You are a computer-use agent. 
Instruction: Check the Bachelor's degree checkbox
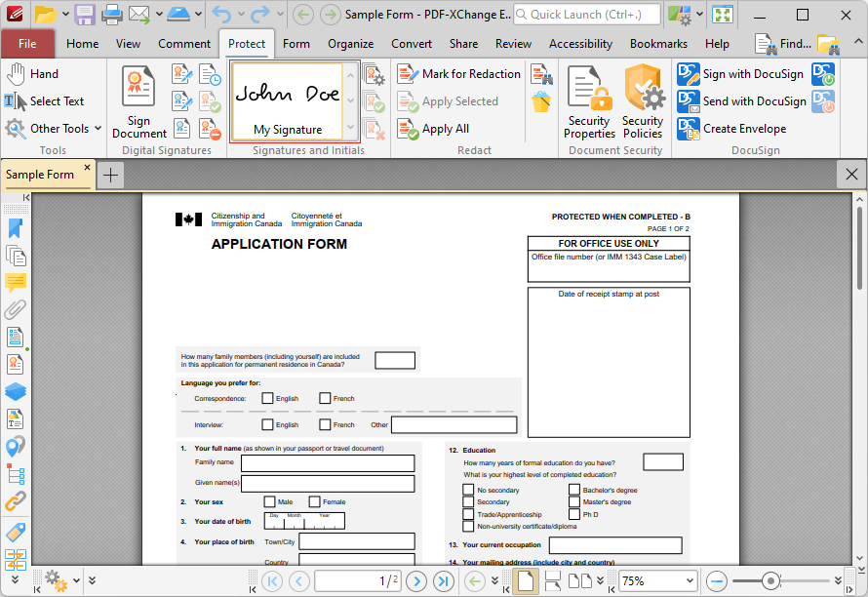[x=574, y=490]
